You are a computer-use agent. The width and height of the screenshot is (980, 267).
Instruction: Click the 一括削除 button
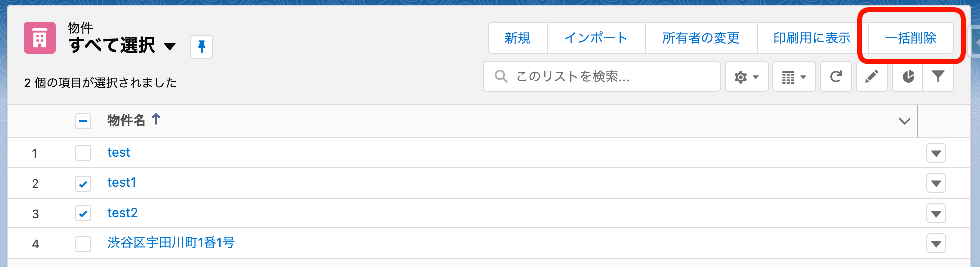pos(910,38)
